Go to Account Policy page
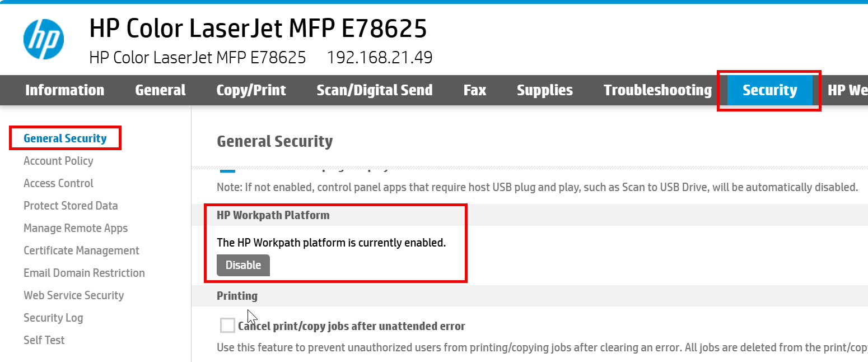 (x=58, y=161)
